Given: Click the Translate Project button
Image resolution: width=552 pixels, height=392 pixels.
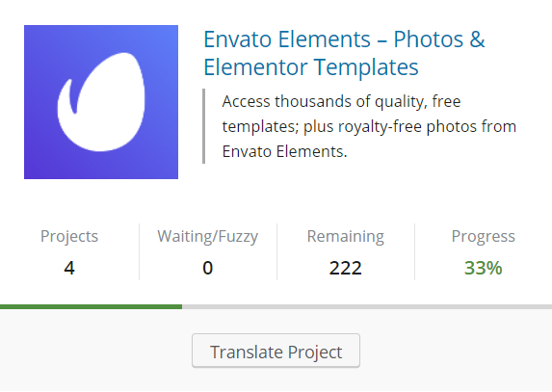Looking at the screenshot, I should click(x=276, y=351).
